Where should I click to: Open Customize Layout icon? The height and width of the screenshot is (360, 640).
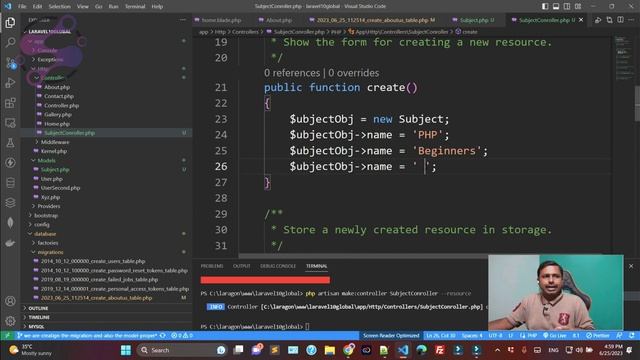578,6
